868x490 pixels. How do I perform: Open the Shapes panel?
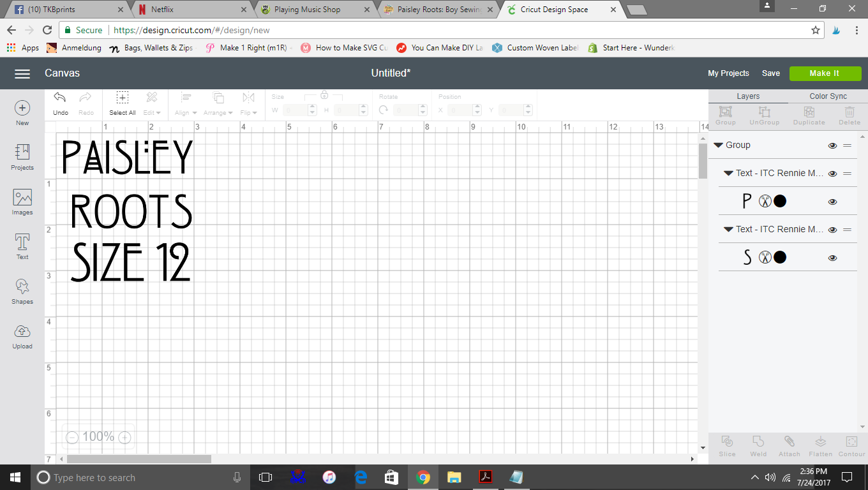coord(22,290)
